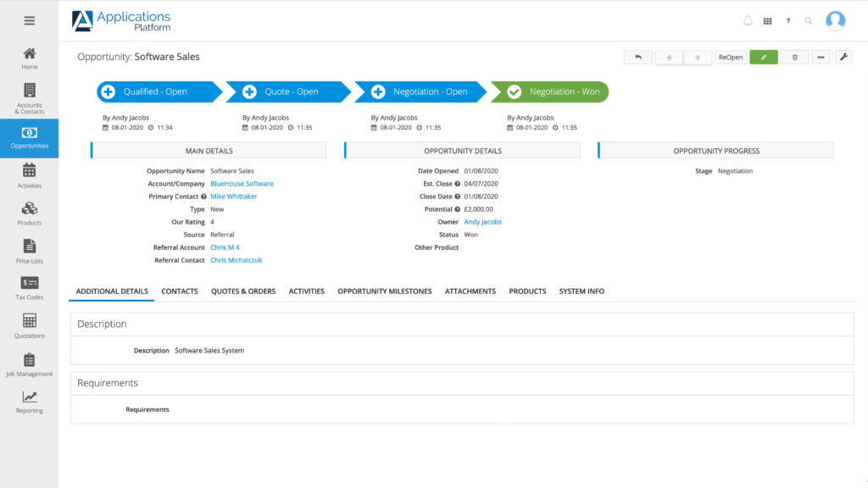Open Job Management in the sidebar

point(29,365)
